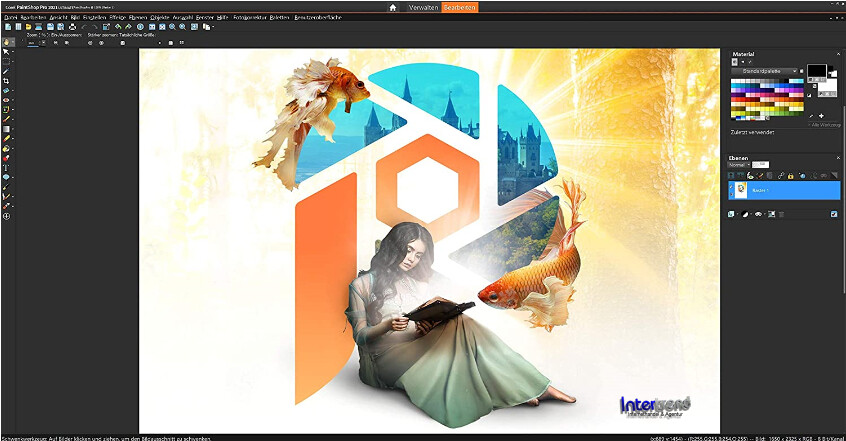Open a file with the folder icon
Viewport: 846px width, 441px height.
point(28,27)
